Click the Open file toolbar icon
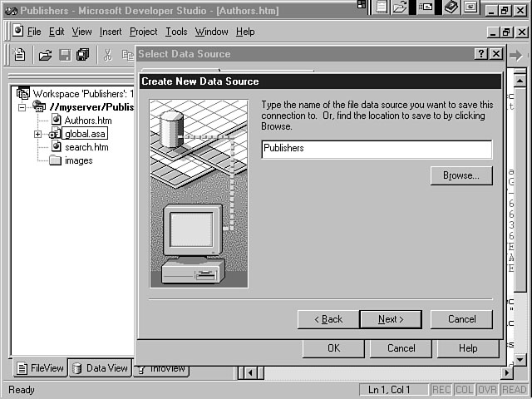The width and height of the screenshot is (532, 399). point(46,55)
